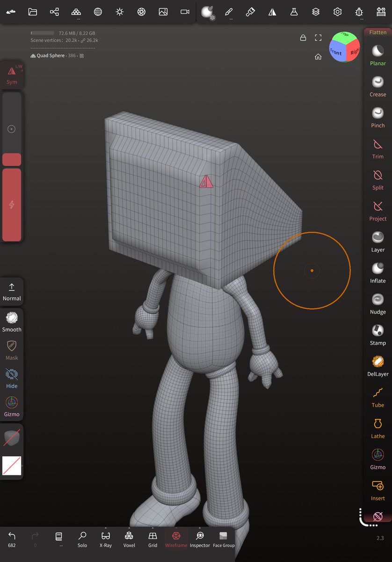Open the Interface layout menu
This screenshot has width=392, height=562.
pyautogui.click(x=381, y=12)
